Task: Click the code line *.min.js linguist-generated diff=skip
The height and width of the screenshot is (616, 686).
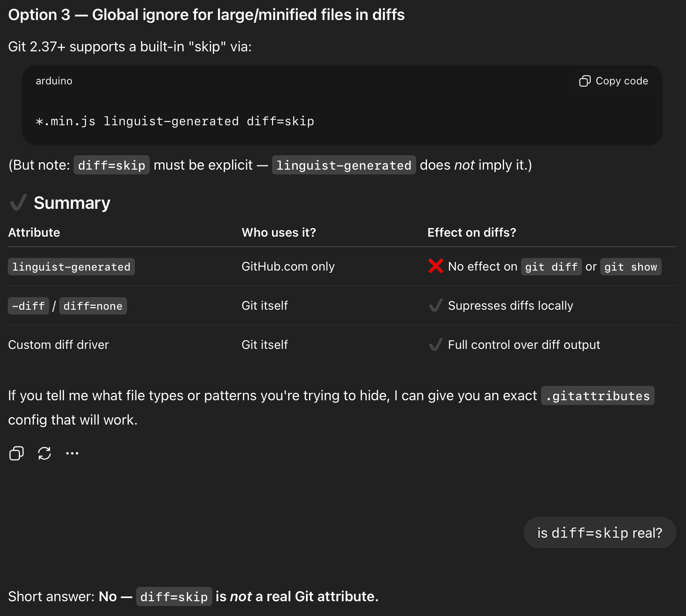Action: click(x=175, y=121)
